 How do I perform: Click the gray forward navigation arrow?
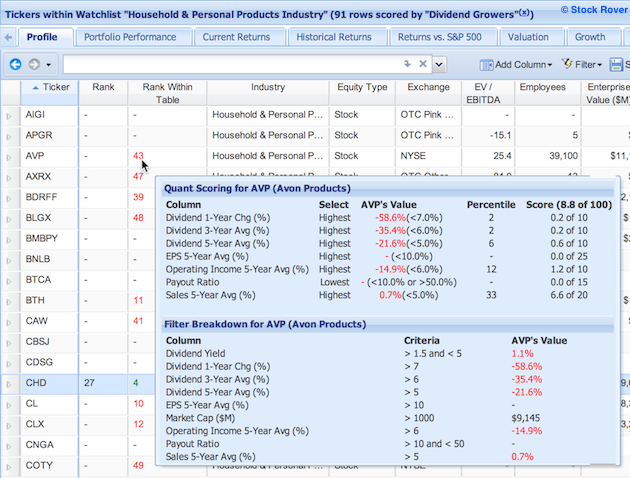34,64
